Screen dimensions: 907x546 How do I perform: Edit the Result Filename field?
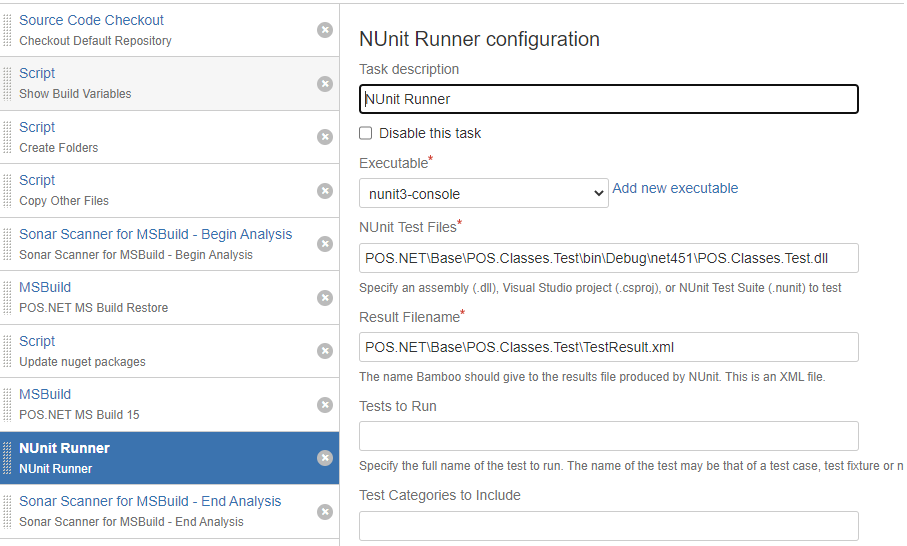point(609,347)
